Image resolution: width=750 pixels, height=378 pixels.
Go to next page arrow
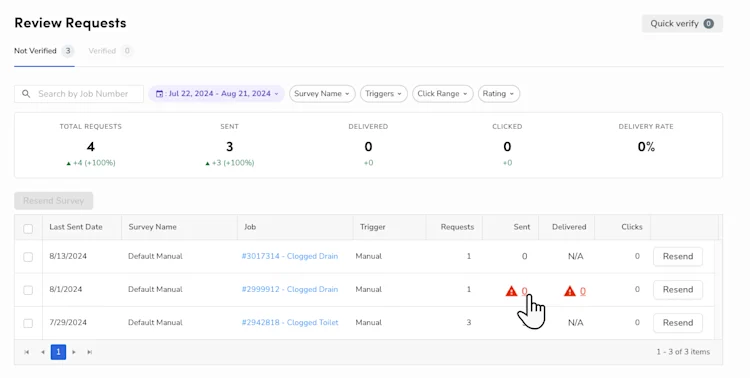point(74,352)
